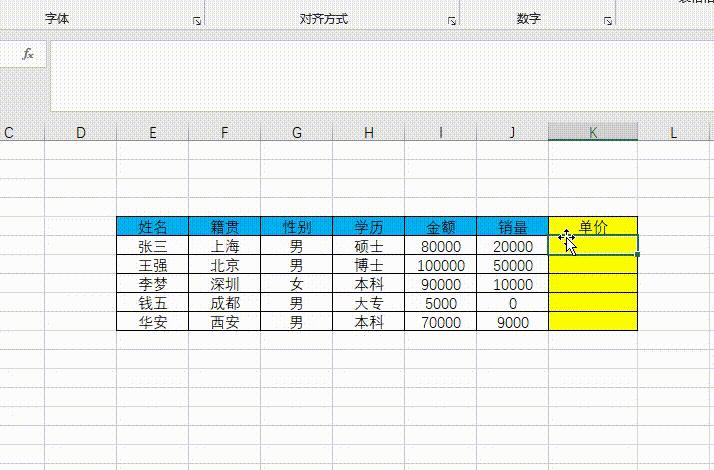
Task: Select the amount cell 5000
Action: point(440,303)
